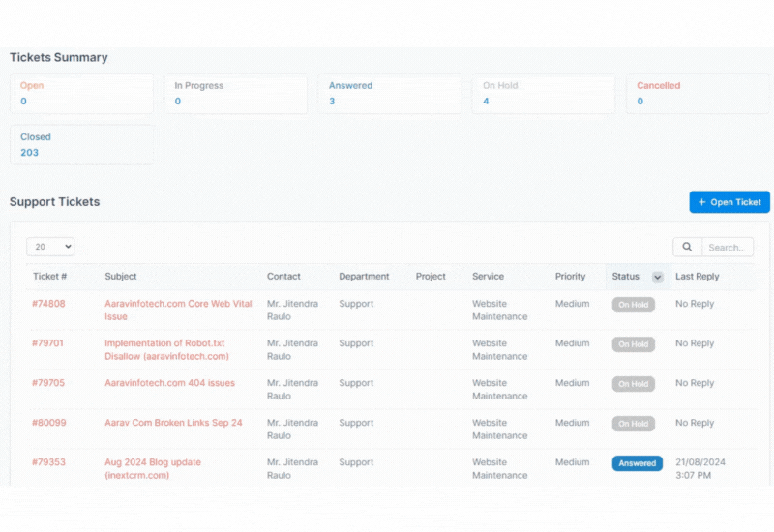The width and height of the screenshot is (774, 532).
Task: Open ticket #79705
Action: coord(48,383)
